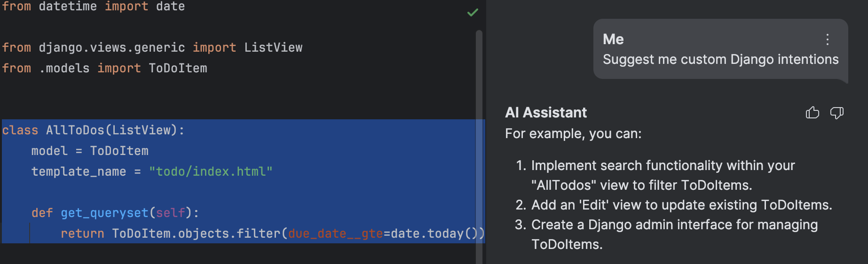
Task: Like the AI Assistant response with thumbs up
Action: (812, 113)
